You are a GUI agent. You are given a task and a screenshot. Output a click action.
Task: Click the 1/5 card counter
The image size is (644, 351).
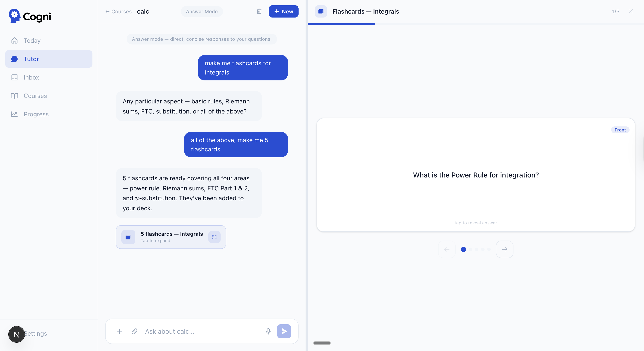(616, 11)
